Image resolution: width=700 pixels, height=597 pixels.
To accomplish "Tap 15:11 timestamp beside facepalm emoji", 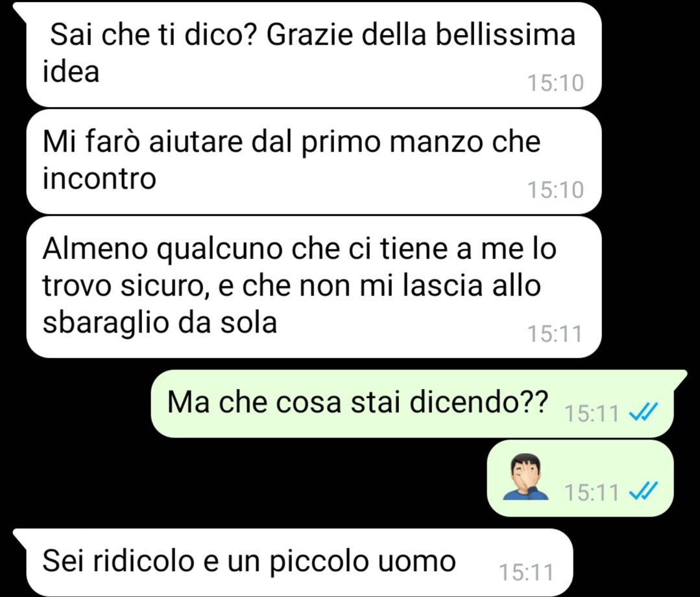I will click(592, 493).
